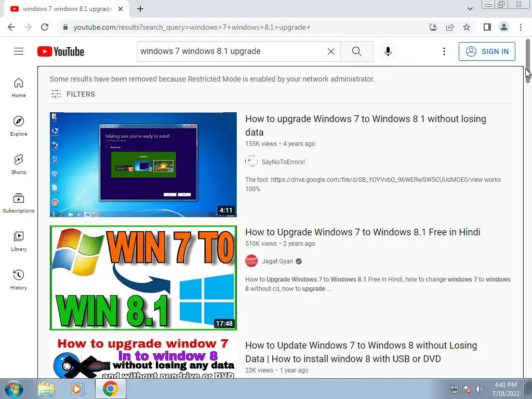Screen dimensions: 532x399
Task: Open 'How to Update Windows 7 to Windows 8 without Losing Data'
Action: [x=361, y=352]
